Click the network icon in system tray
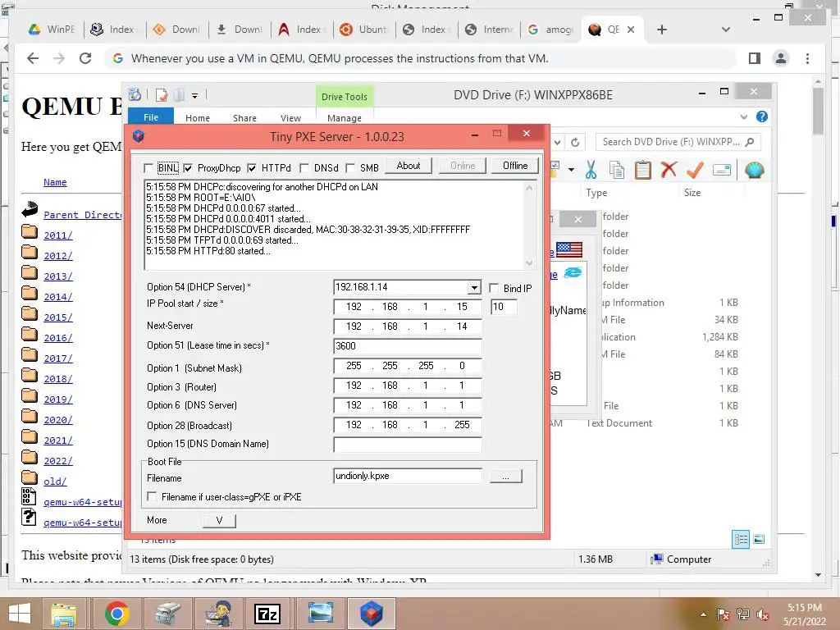 [743, 614]
